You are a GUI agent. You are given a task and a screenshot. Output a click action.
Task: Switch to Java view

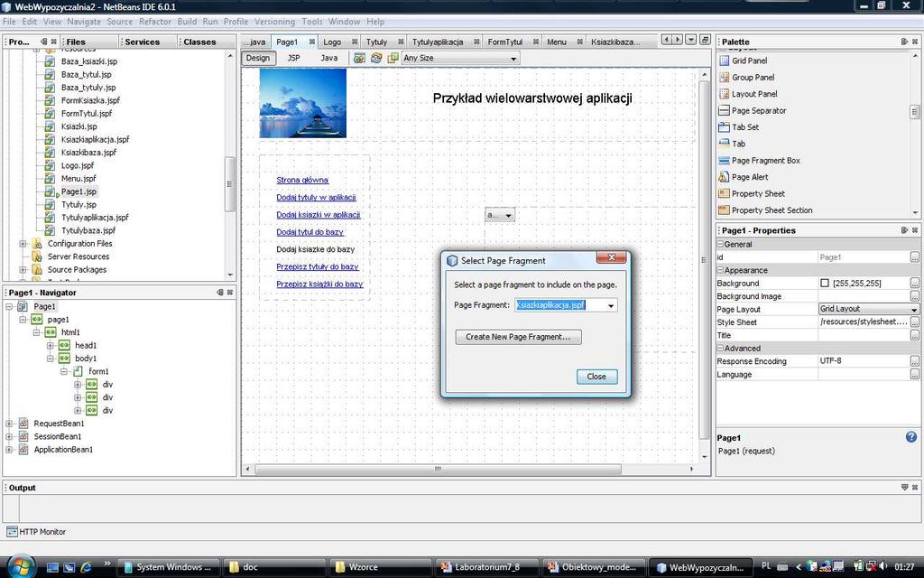328,58
